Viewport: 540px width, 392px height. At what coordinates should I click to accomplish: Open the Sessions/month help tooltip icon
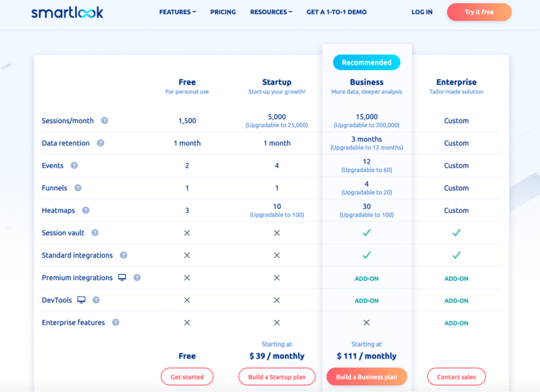click(x=105, y=121)
